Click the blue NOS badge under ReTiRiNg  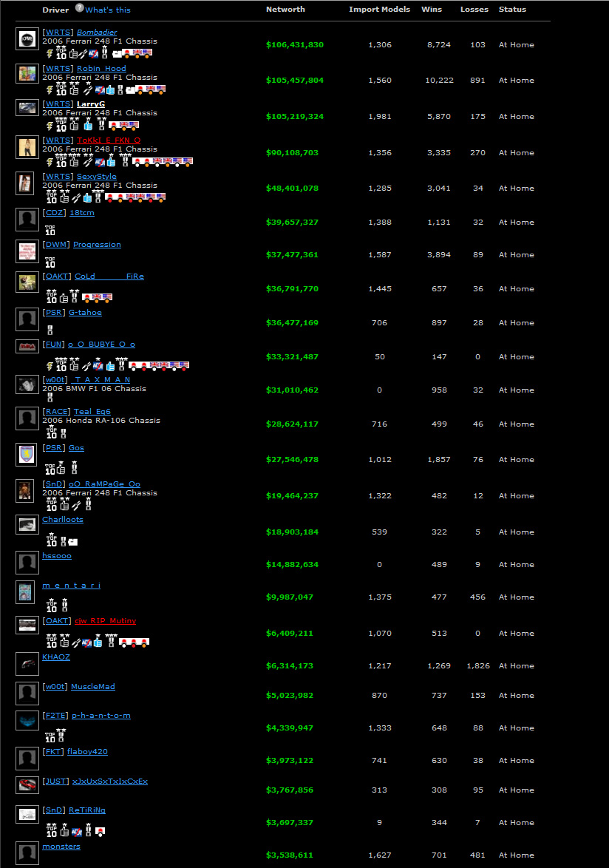pos(76,831)
